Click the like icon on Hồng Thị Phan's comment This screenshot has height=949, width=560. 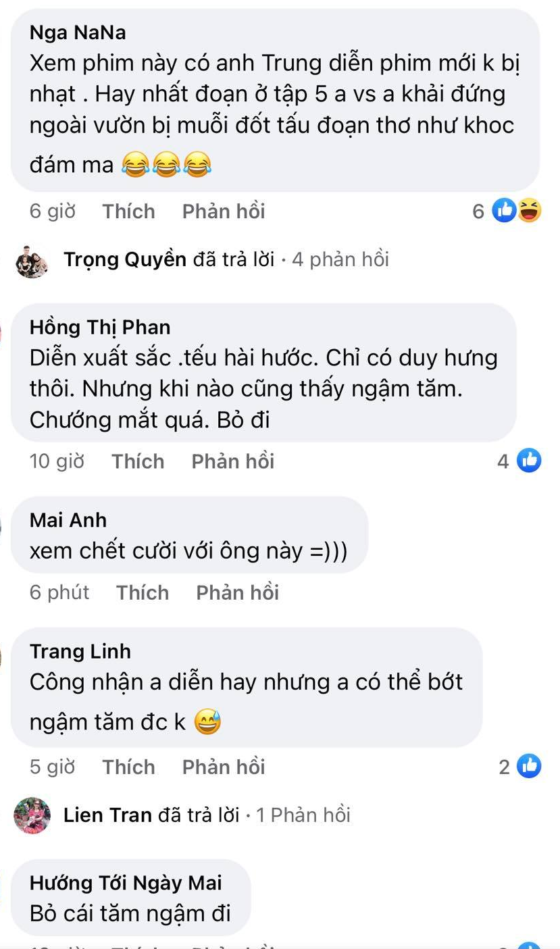click(x=529, y=461)
